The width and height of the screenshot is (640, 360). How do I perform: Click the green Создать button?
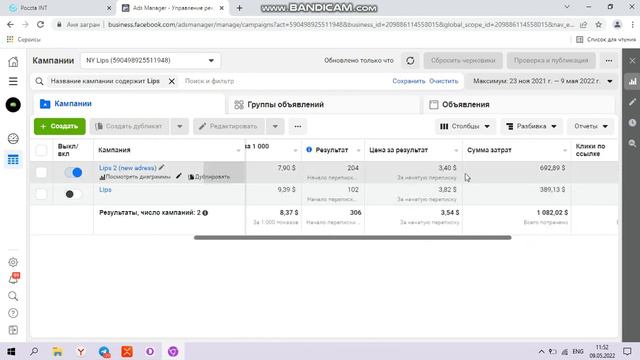tap(60, 127)
